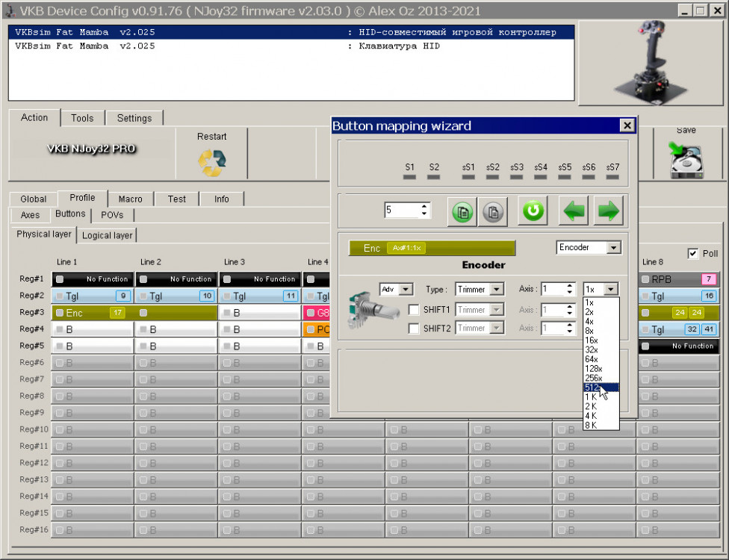
Task: Go to next button with right arrow
Action: [609, 211]
